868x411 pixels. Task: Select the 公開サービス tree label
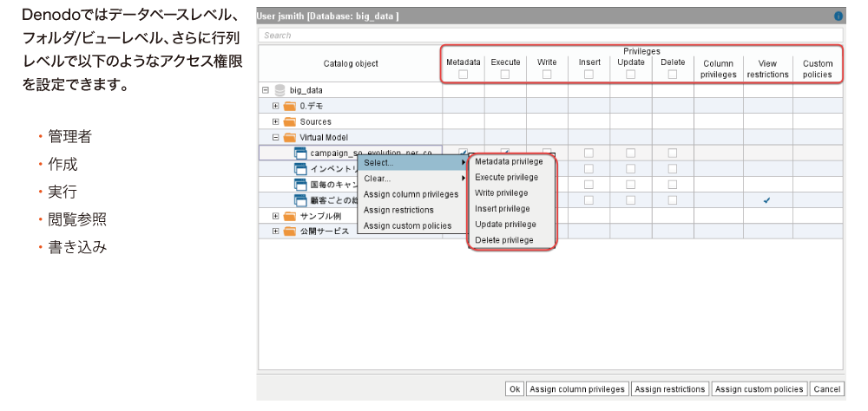pyautogui.click(x=325, y=232)
